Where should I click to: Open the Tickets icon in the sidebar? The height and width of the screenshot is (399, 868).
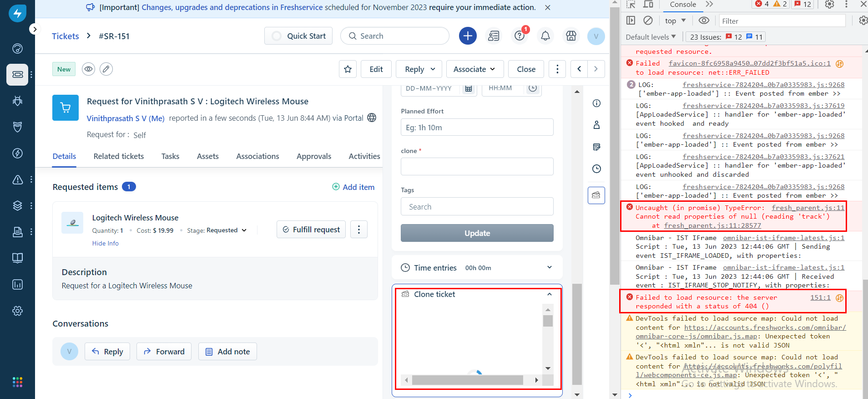click(x=17, y=74)
